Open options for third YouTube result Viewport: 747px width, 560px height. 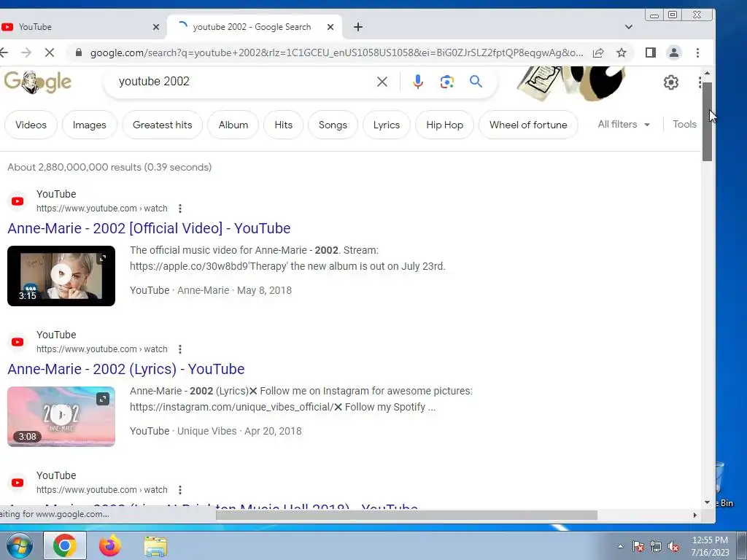tap(180, 490)
